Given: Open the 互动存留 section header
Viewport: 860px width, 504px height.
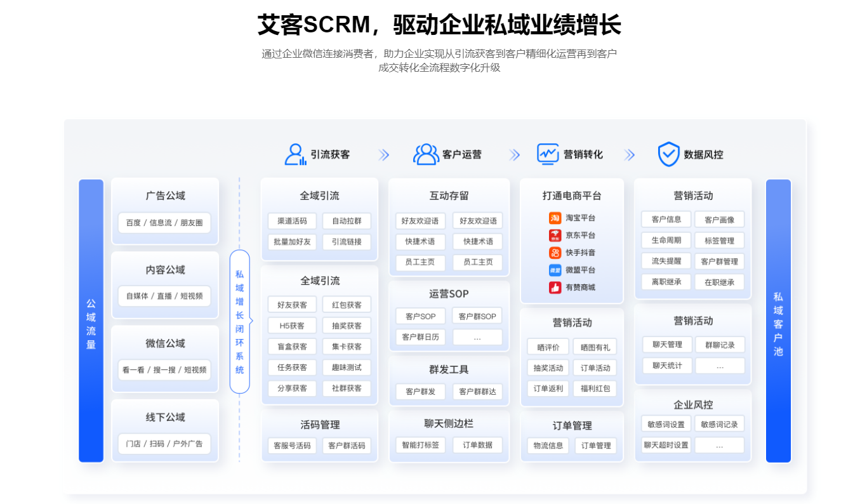Looking at the screenshot, I should (449, 196).
